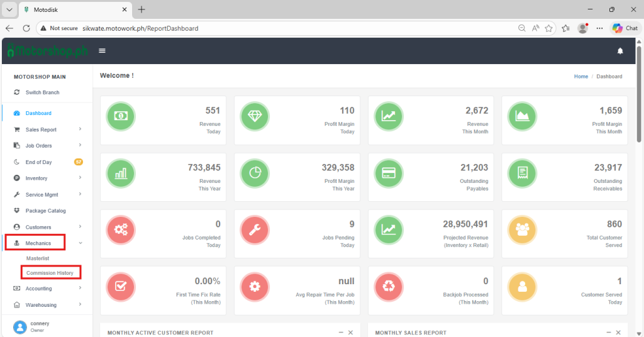The width and height of the screenshot is (644, 337).
Task: Click the First Time Fix Rate checkmark icon
Action: (x=120, y=287)
